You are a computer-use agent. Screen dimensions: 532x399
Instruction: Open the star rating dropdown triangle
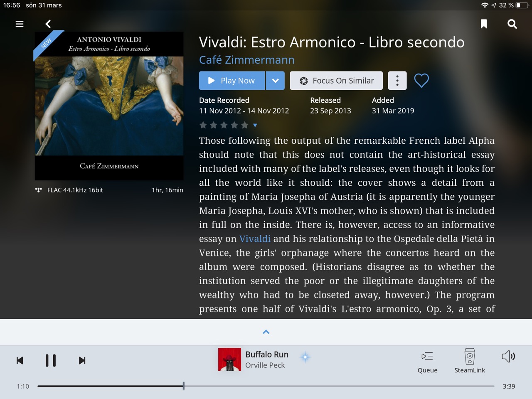coord(255,125)
